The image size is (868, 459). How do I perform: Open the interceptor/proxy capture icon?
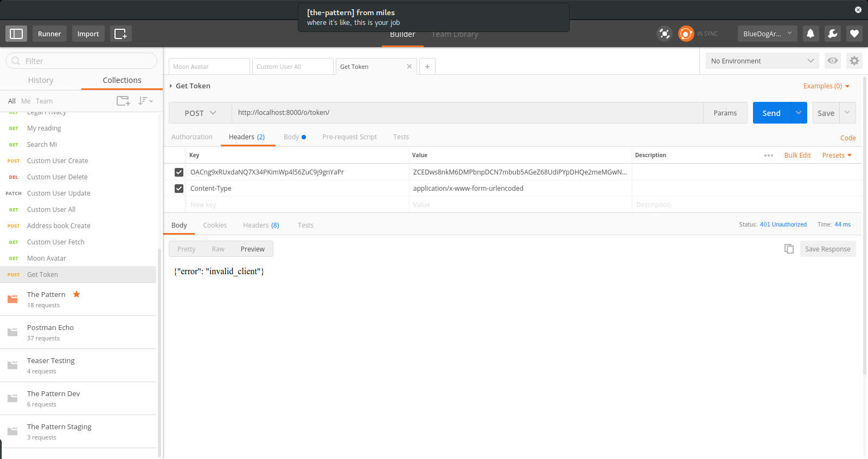pos(664,34)
